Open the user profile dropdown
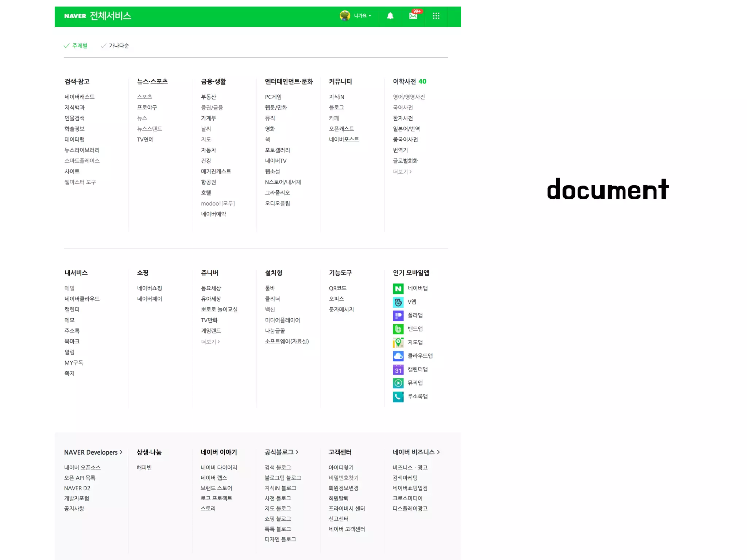 (x=362, y=16)
